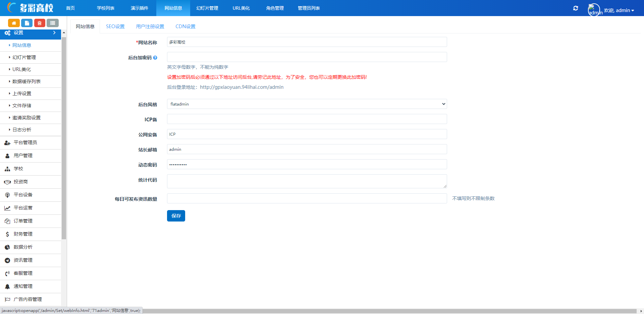Open 幻灯片管理 in the top navigation
This screenshot has width=644, height=314.
tap(207, 8)
